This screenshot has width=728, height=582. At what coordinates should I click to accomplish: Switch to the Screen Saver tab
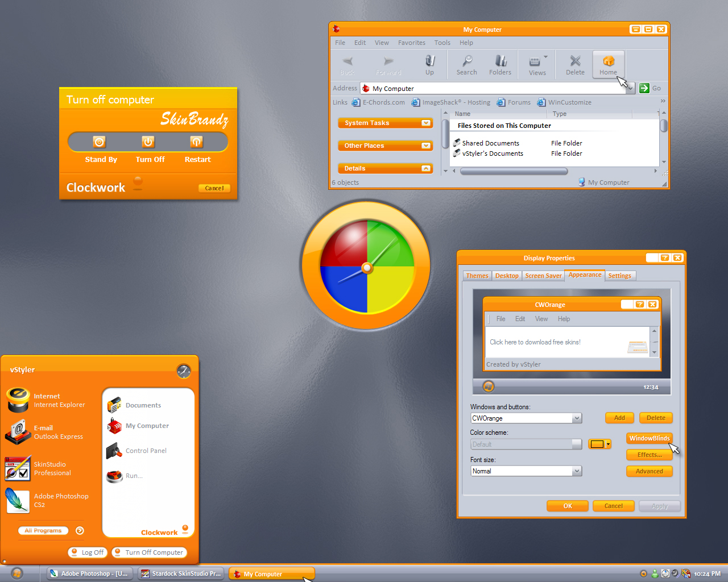[543, 276]
